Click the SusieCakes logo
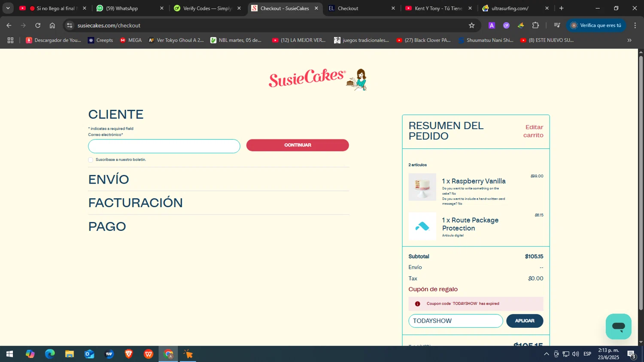 [318, 79]
